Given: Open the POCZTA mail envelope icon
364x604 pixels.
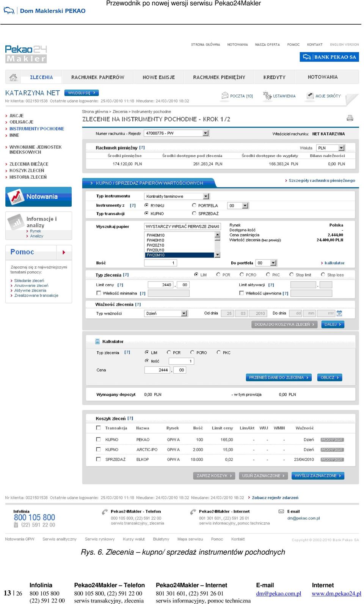Looking at the screenshot, I should [x=225, y=95].
